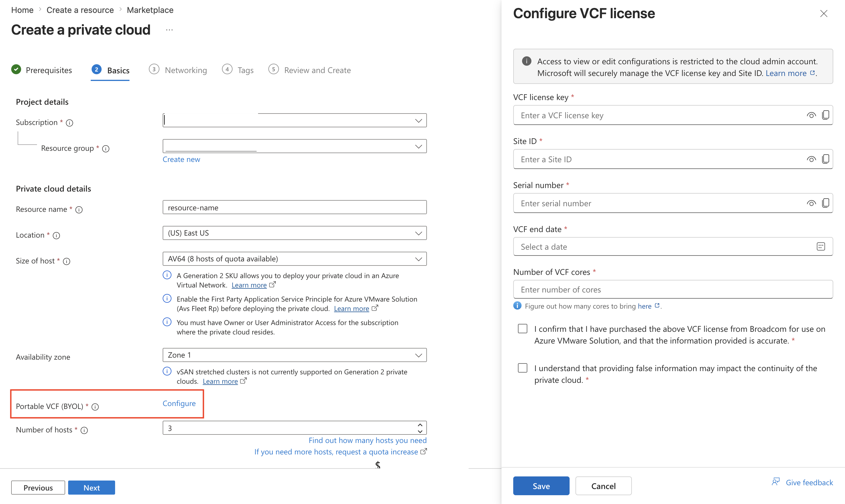
Task: Click the Resource name text field
Action: (x=294, y=207)
